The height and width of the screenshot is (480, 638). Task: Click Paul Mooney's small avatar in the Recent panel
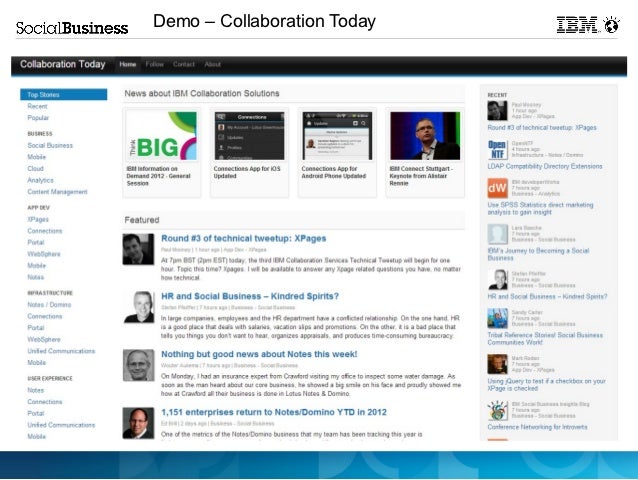pos(497,110)
